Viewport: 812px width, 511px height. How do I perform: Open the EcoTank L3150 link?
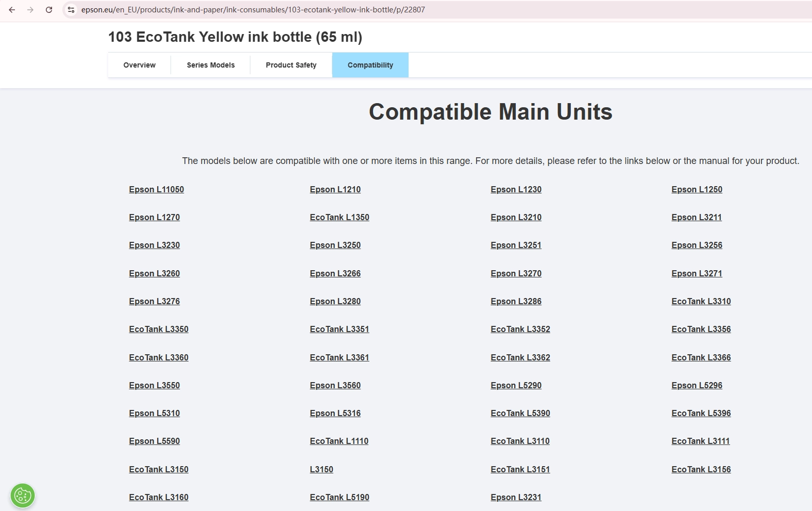tap(159, 469)
